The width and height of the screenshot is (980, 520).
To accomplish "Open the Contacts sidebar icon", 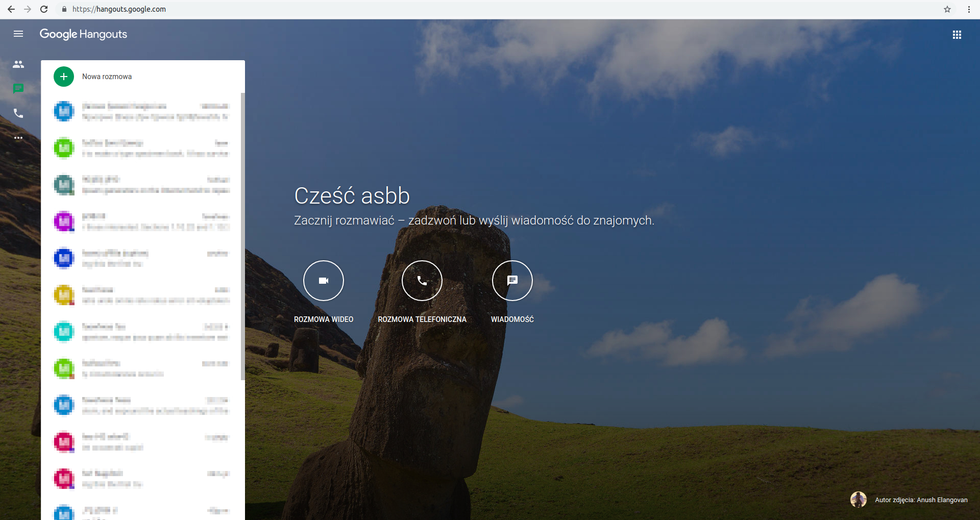I will 18,64.
